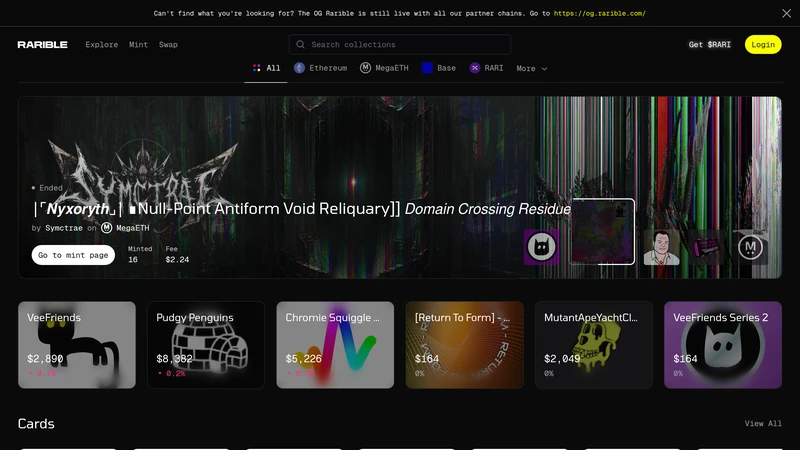Click the MegaETH M icon in tabs

pos(365,68)
